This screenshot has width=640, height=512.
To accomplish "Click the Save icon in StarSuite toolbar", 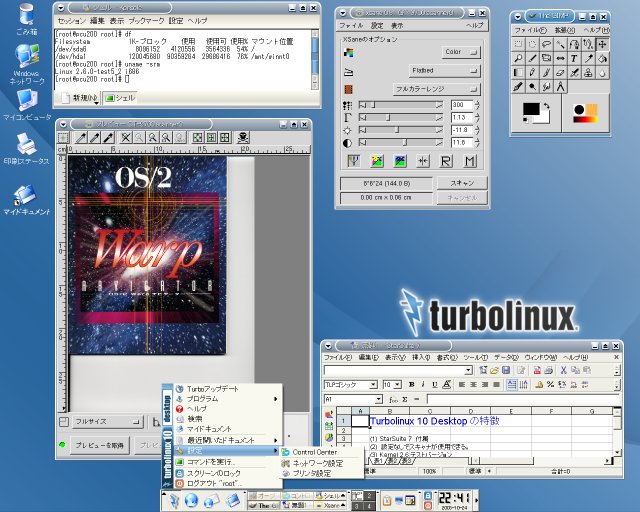I will [x=506, y=370].
